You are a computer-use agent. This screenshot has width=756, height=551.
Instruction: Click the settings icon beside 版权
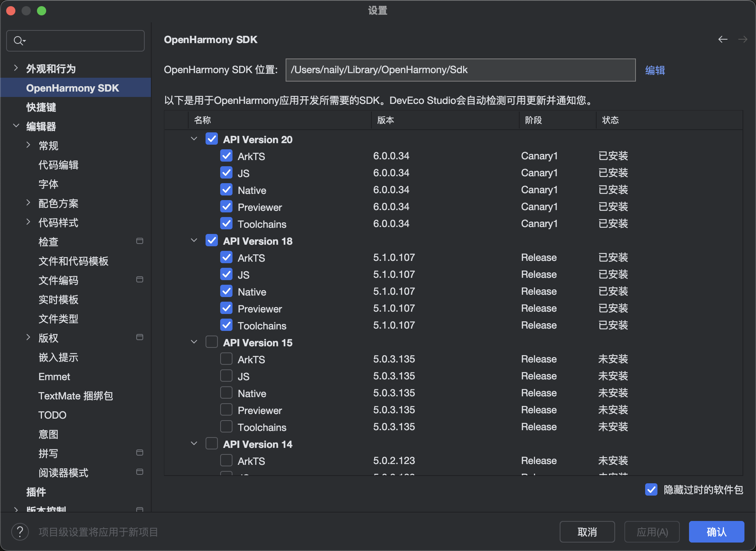(140, 337)
